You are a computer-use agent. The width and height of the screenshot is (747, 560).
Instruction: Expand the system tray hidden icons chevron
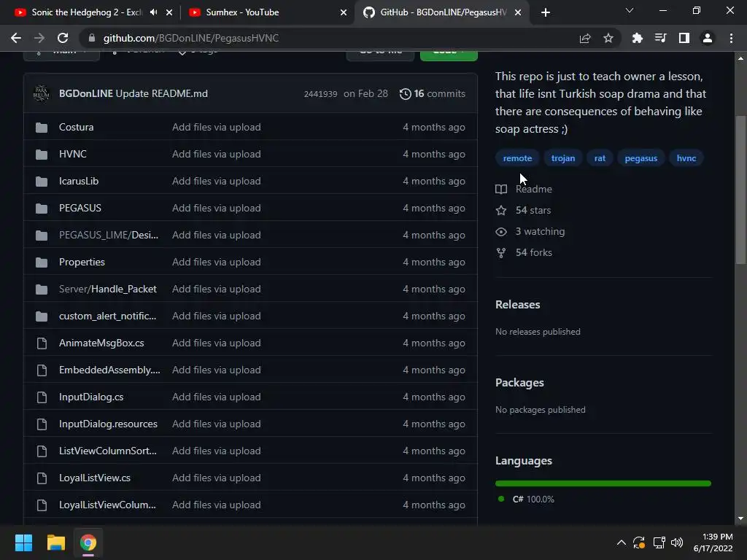click(622, 542)
